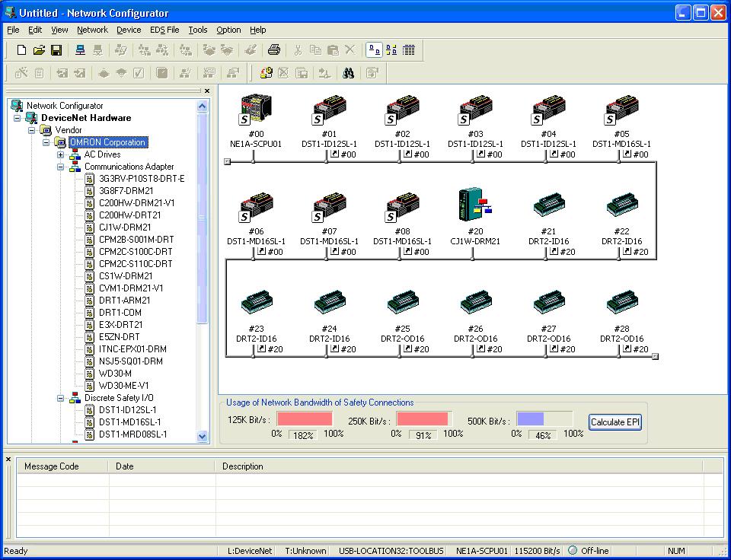The height and width of the screenshot is (560, 731).
Task: Select the DST1-MD16SL-1 device #05 icon
Action: [621, 110]
